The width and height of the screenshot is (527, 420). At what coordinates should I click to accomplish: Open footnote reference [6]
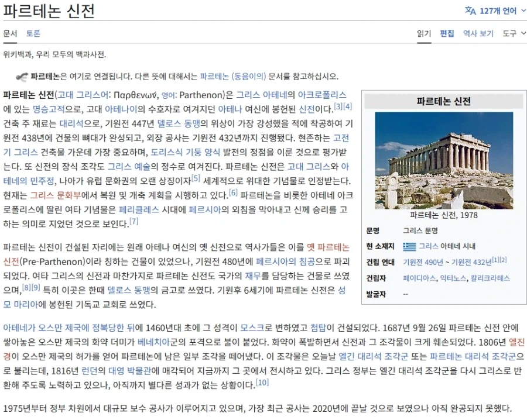[233, 192]
